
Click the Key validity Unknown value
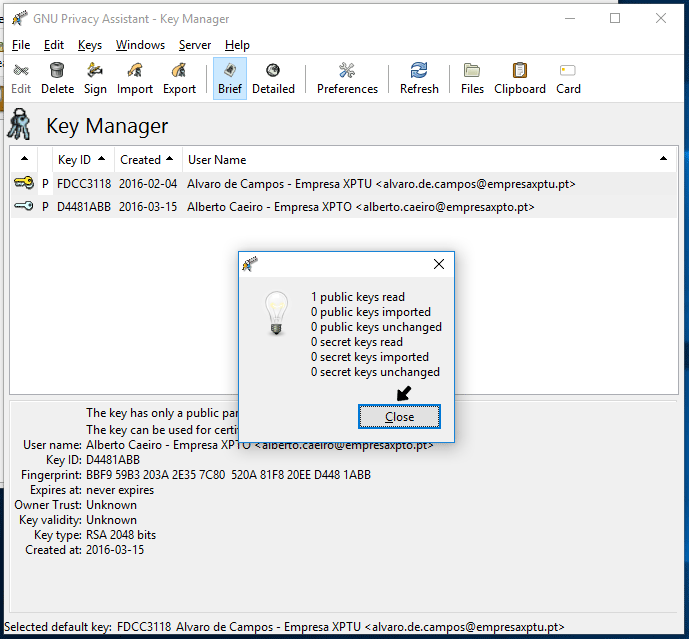point(111,520)
